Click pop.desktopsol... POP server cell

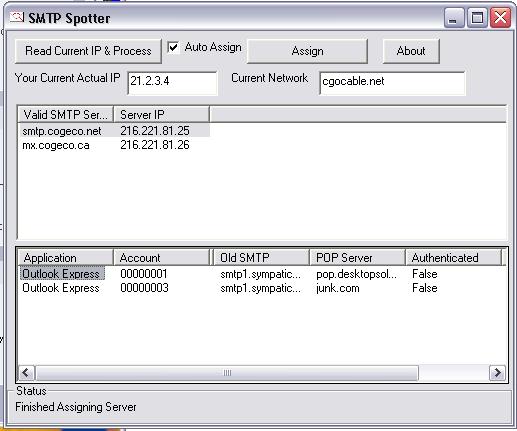pyautogui.click(x=356, y=274)
